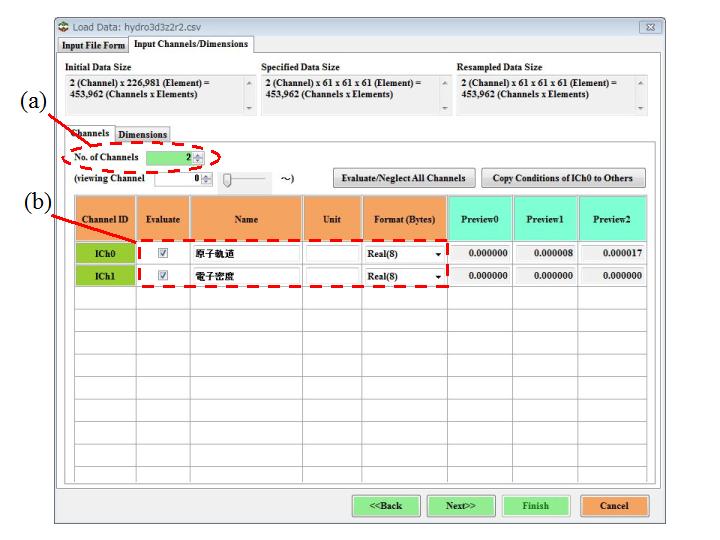Click the viewing channel slider handle
Viewport: 720px width, 540px height.
click(228, 179)
